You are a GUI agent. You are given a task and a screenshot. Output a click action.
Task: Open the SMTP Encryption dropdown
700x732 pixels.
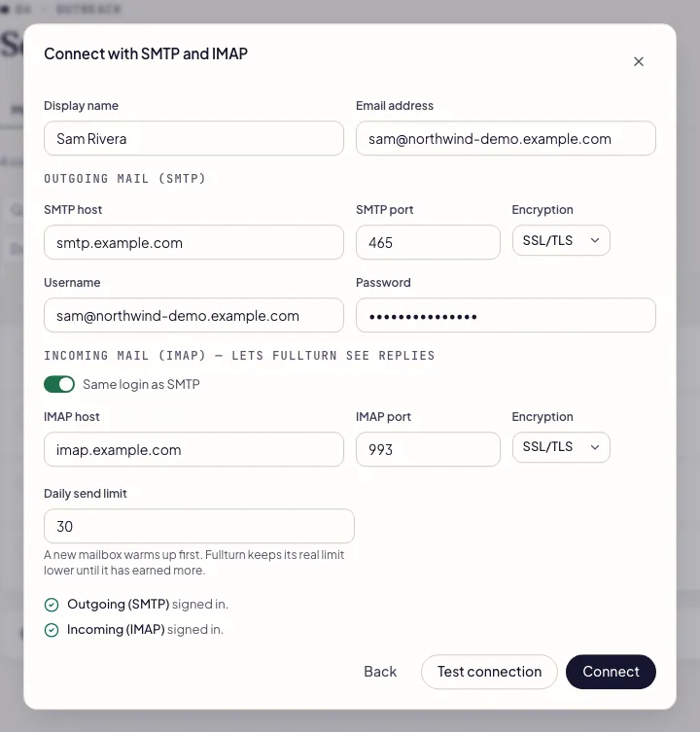pyautogui.click(x=561, y=240)
